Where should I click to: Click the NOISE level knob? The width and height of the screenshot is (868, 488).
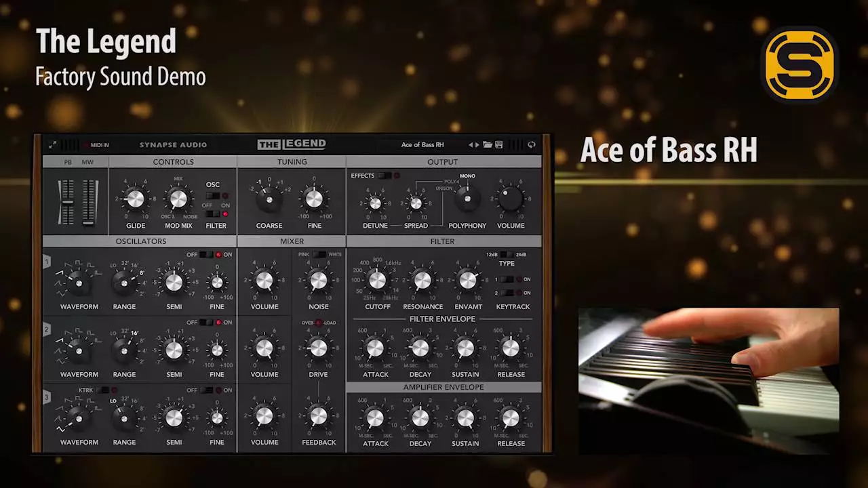318,281
